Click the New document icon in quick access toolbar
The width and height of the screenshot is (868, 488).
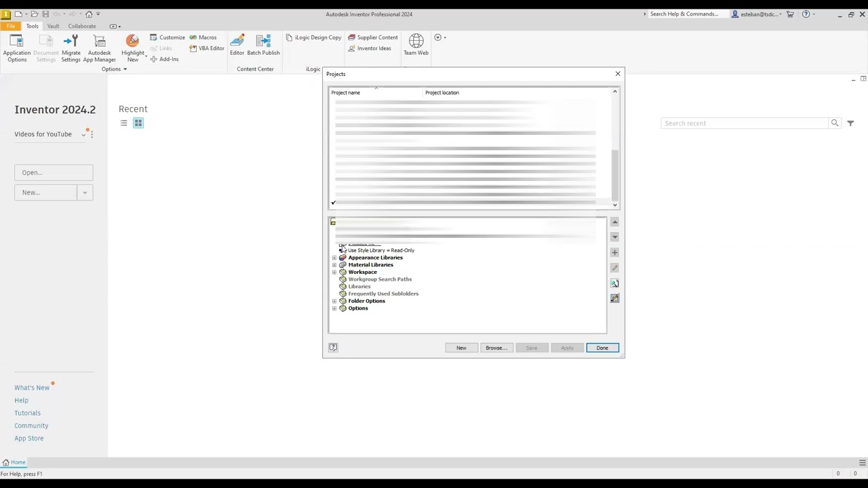tap(18, 14)
